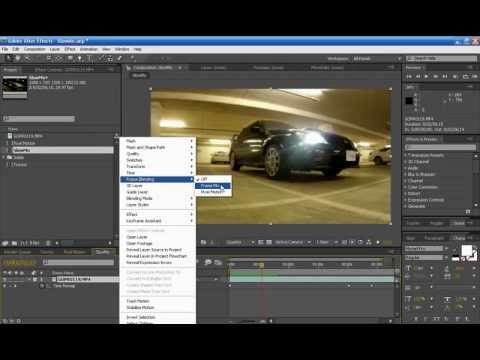Click the black color sample in Info panel
This screenshot has height=360, width=480.
(409, 101)
